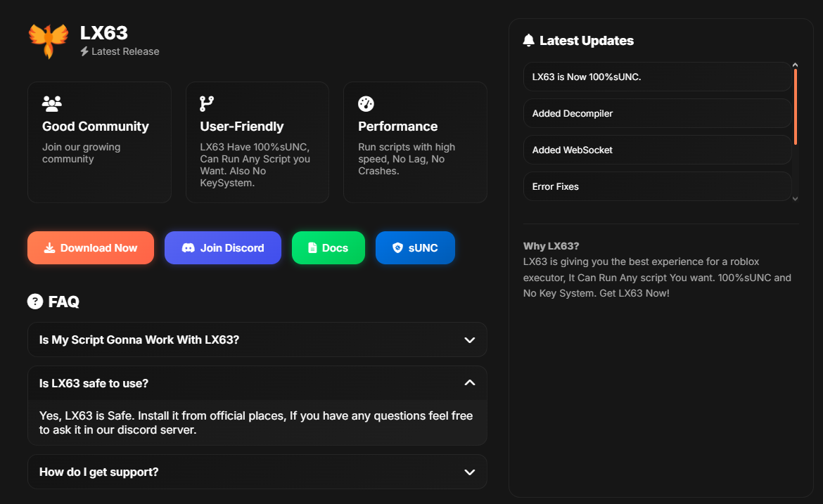This screenshot has width=823, height=504.
Task: Select the 'Error Fixes' update entry
Action: tap(657, 187)
